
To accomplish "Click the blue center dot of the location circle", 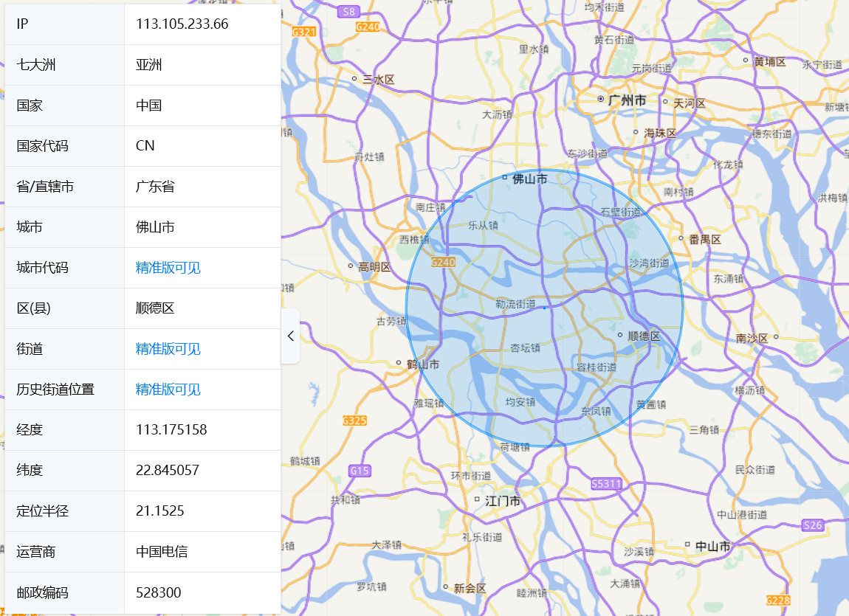I will pos(544,308).
